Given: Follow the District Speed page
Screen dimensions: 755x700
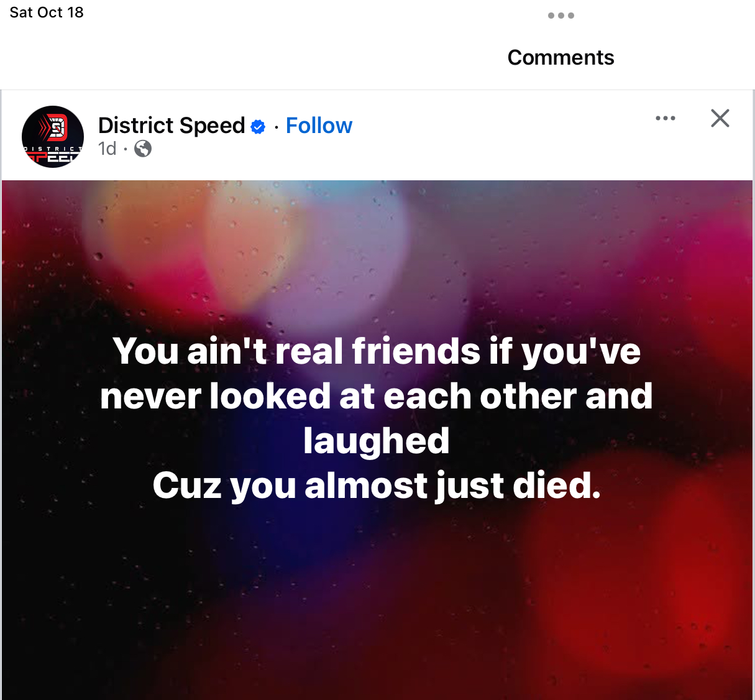Looking at the screenshot, I should 319,126.
